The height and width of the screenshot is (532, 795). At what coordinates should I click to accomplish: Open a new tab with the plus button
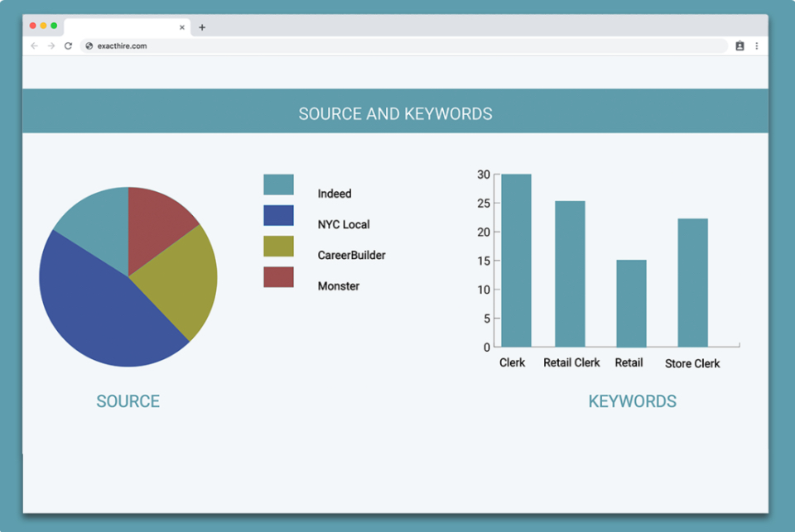coord(202,27)
